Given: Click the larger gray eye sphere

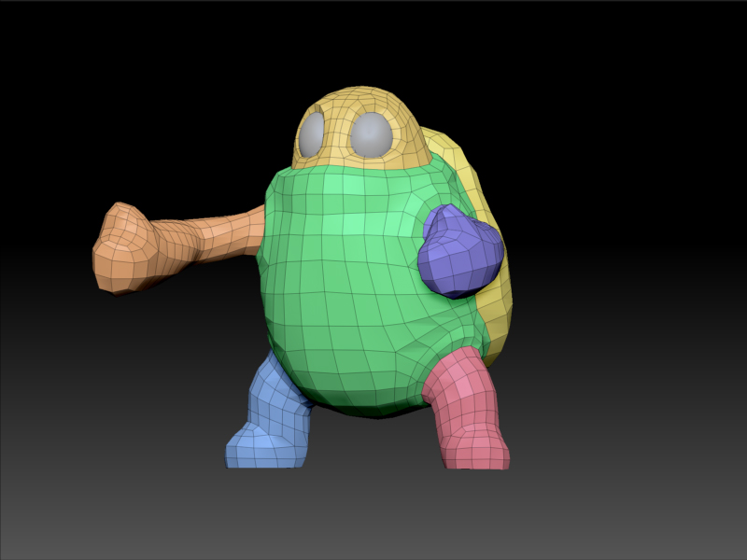Looking at the screenshot, I should point(372,134).
